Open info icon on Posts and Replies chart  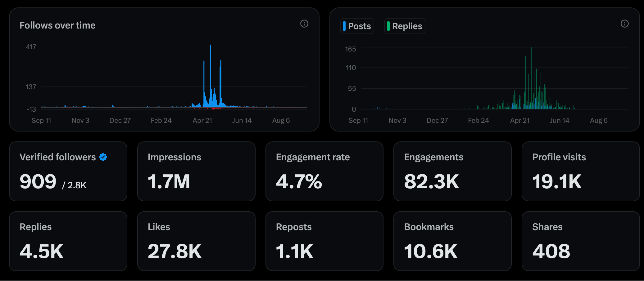point(625,24)
